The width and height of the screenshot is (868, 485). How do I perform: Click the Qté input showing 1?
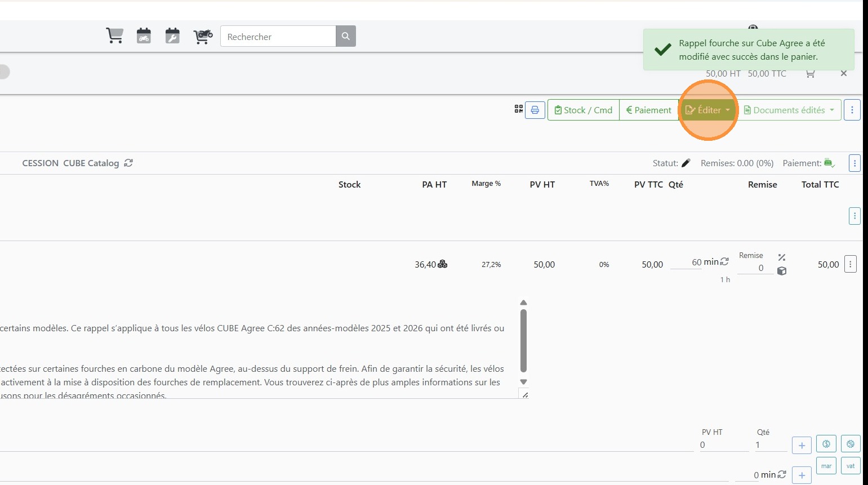(x=771, y=445)
